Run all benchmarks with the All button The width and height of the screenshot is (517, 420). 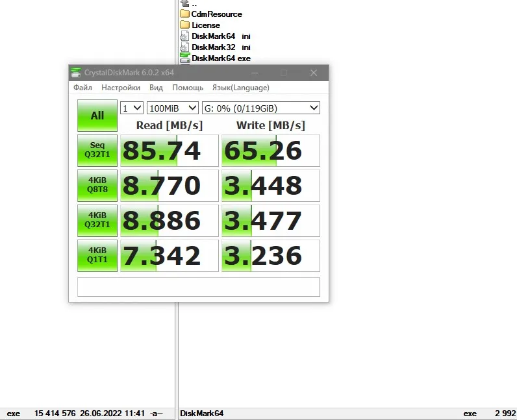tap(97, 116)
